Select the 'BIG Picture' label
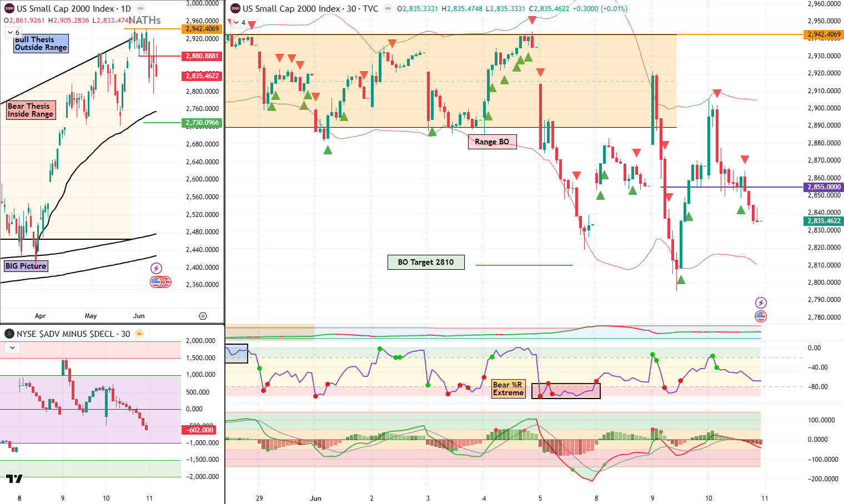The image size is (844, 504). (x=26, y=266)
